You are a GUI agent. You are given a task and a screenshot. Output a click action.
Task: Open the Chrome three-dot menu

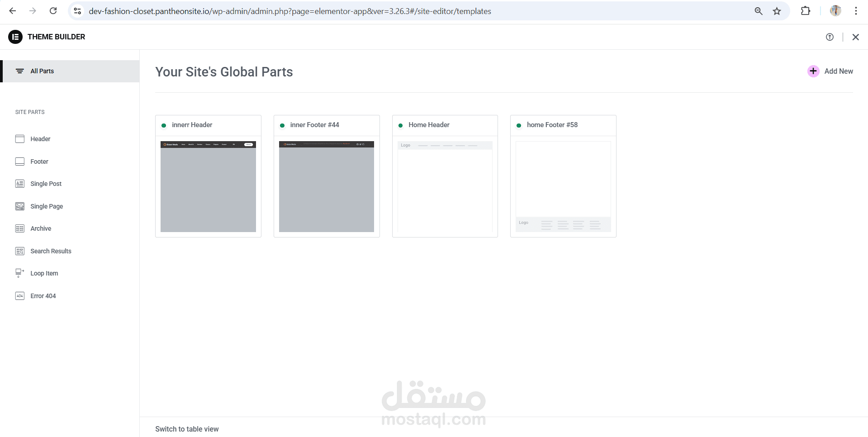pyautogui.click(x=856, y=11)
